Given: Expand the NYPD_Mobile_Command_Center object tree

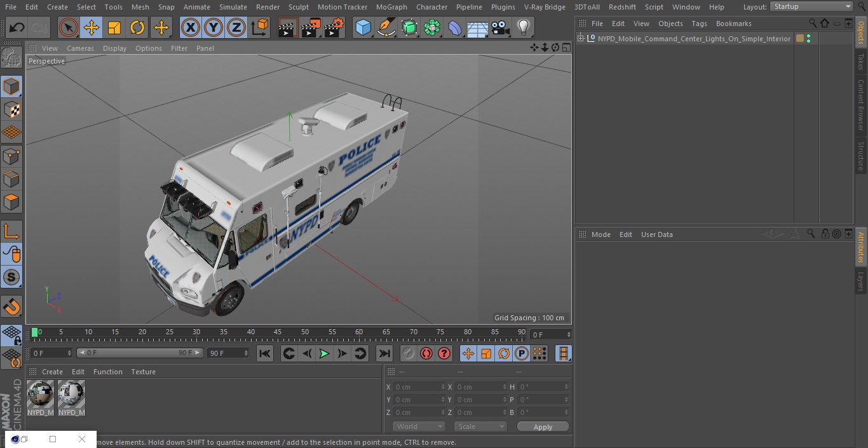Looking at the screenshot, I should click(580, 39).
